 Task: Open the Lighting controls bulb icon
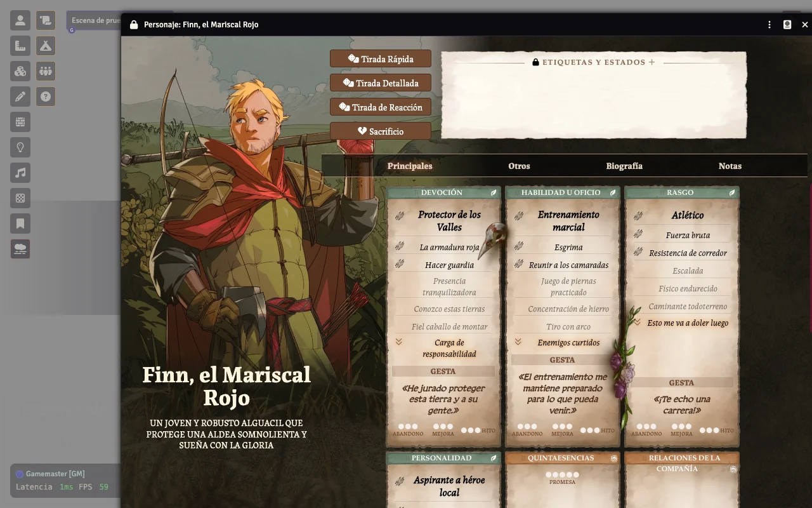[20, 147]
